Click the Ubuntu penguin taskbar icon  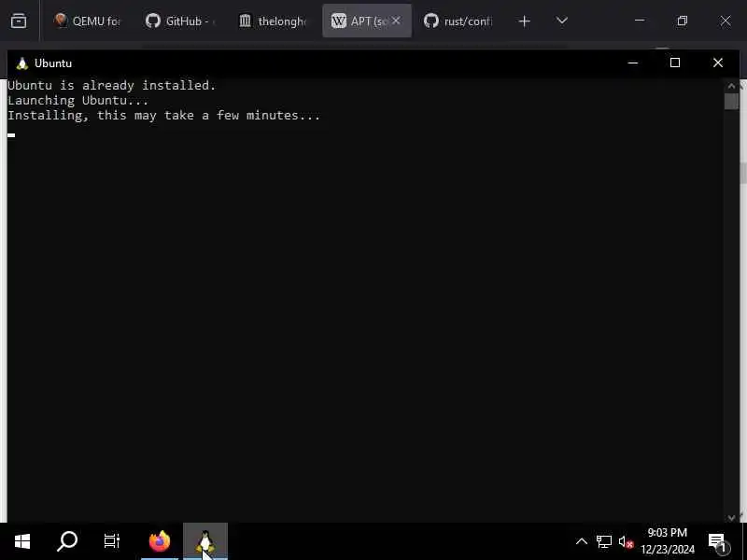205,541
